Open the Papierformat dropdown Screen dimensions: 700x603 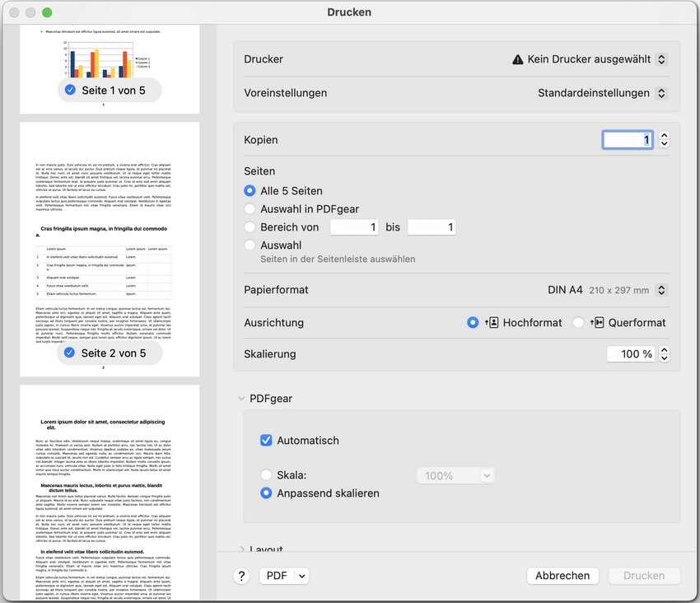click(660, 289)
